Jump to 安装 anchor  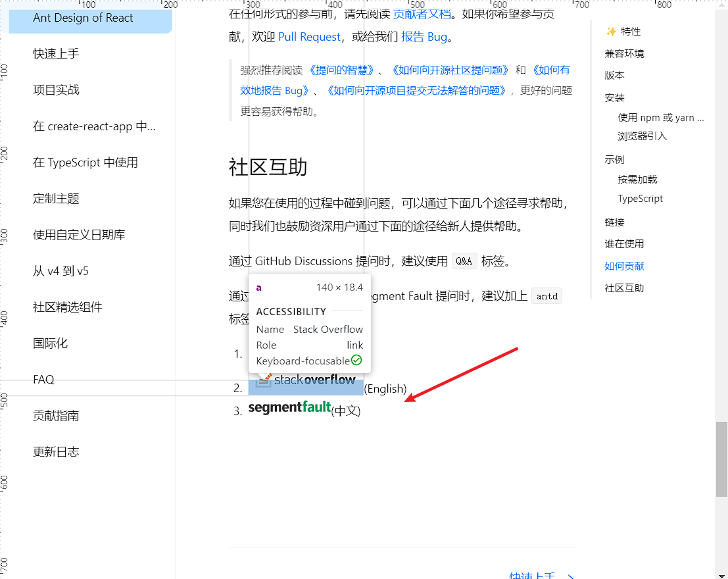pyautogui.click(x=614, y=97)
